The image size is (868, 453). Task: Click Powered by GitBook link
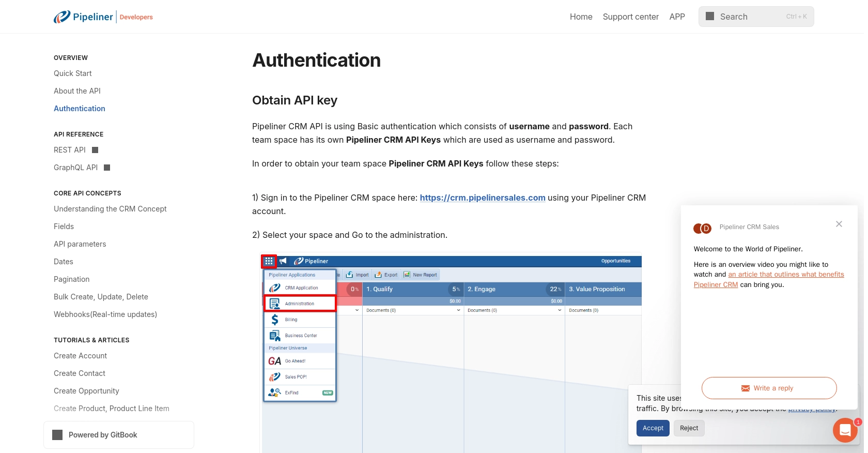119,435
